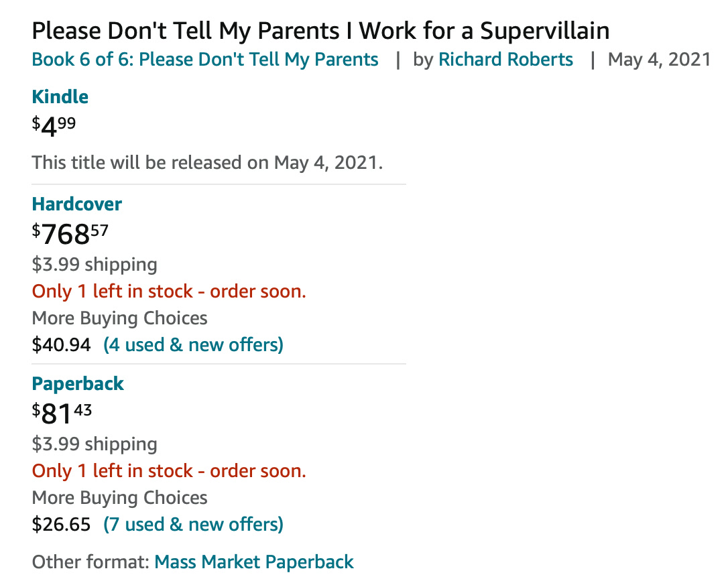The image size is (728, 583).
Task: Click the $26.65 paperback buying choice price
Action: tap(61, 525)
